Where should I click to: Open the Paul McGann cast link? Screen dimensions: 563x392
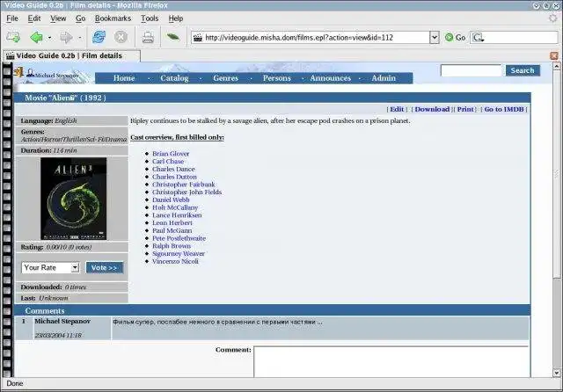[x=172, y=230]
